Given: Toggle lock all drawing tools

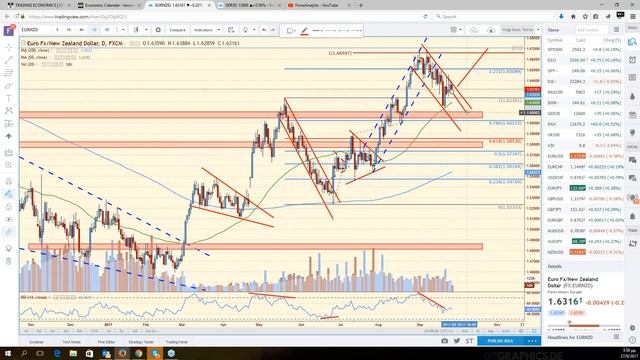Looking at the screenshot, I should pos(9,207).
